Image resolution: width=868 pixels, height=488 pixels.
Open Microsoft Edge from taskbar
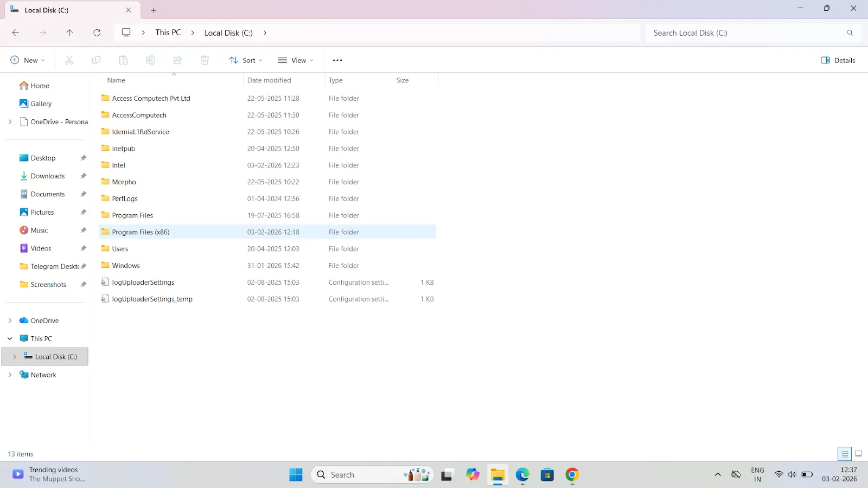[x=522, y=475]
